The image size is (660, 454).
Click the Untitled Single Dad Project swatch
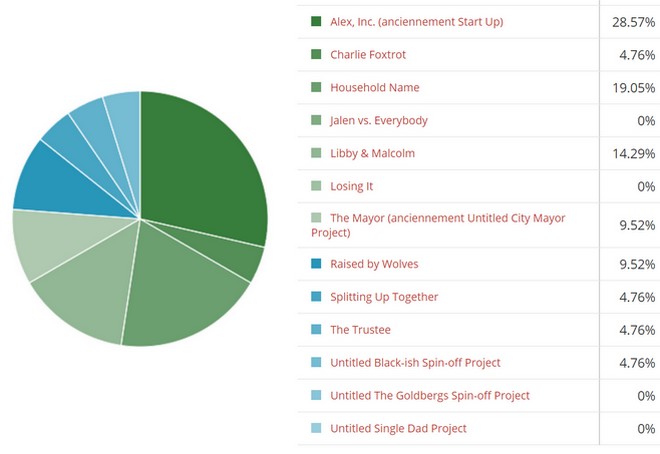click(316, 428)
